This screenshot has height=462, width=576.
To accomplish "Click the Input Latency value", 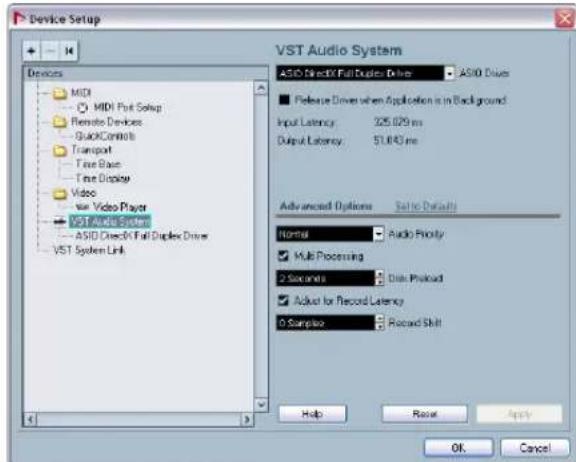I will 398,122.
